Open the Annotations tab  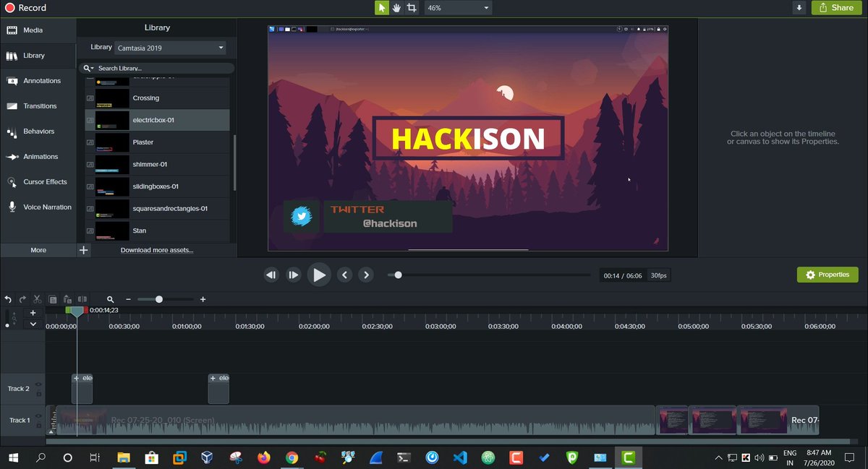point(38,81)
